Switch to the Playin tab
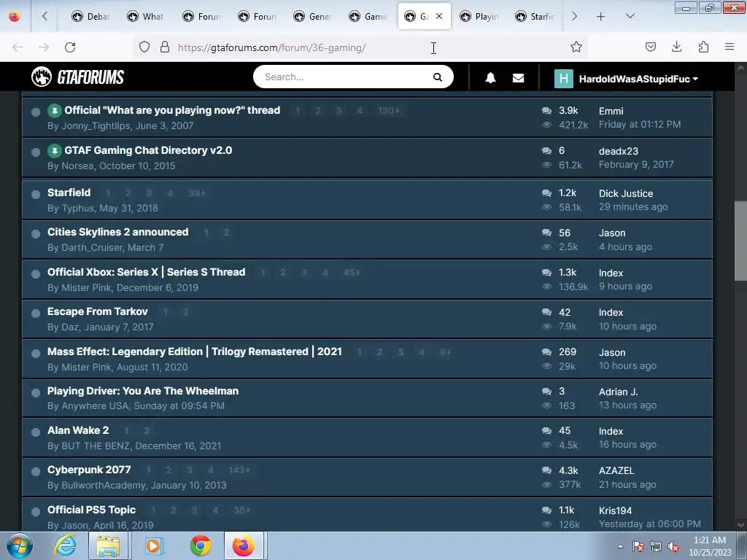This screenshot has width=747, height=560. 479,17
